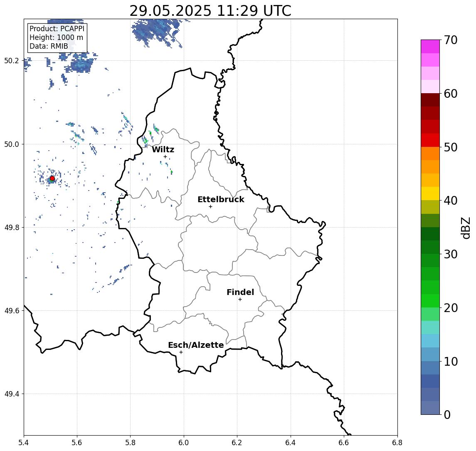This screenshot has width=476, height=451.
Task: Click the longitude label 6.8
Action: [397, 443]
